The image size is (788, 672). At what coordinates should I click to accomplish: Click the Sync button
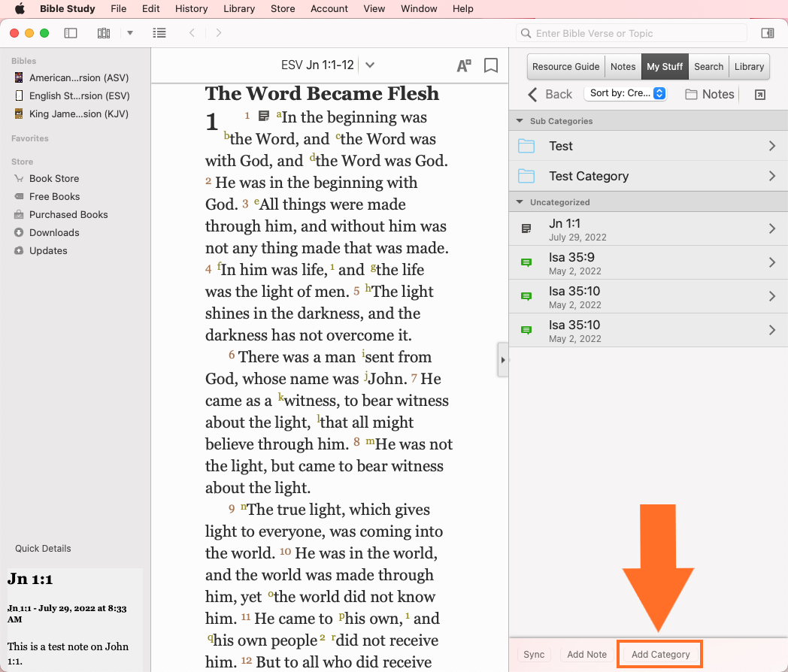[x=534, y=655]
